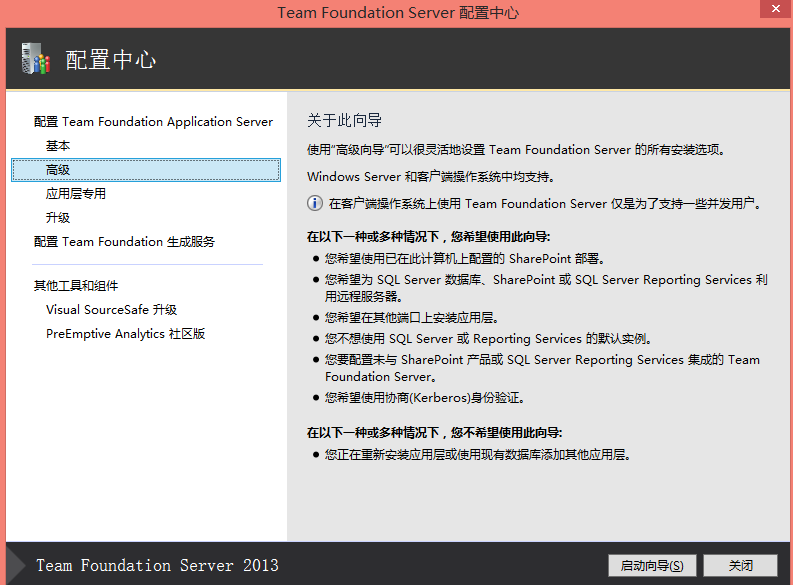Select the 应用层专用 wizard option
The image size is (793, 585).
pyautogui.click(x=75, y=194)
